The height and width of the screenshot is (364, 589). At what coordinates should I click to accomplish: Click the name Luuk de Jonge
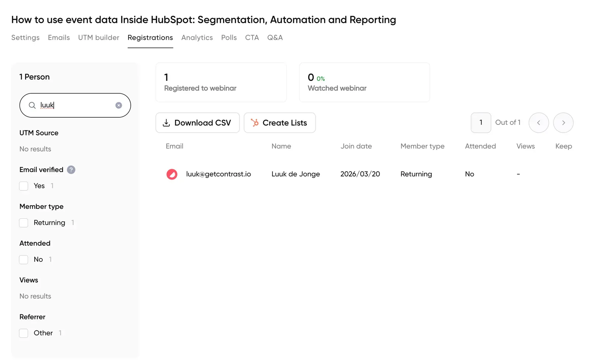click(x=296, y=174)
